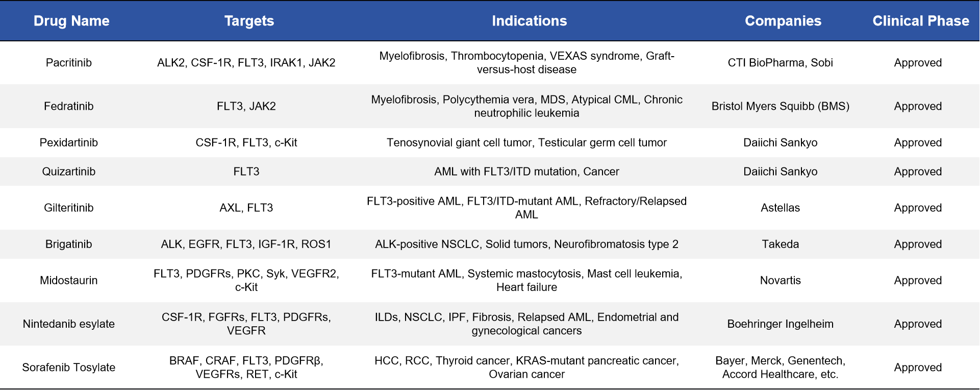Click CTI BioPharma, Sobi company cell
980x390 pixels.
point(781,63)
